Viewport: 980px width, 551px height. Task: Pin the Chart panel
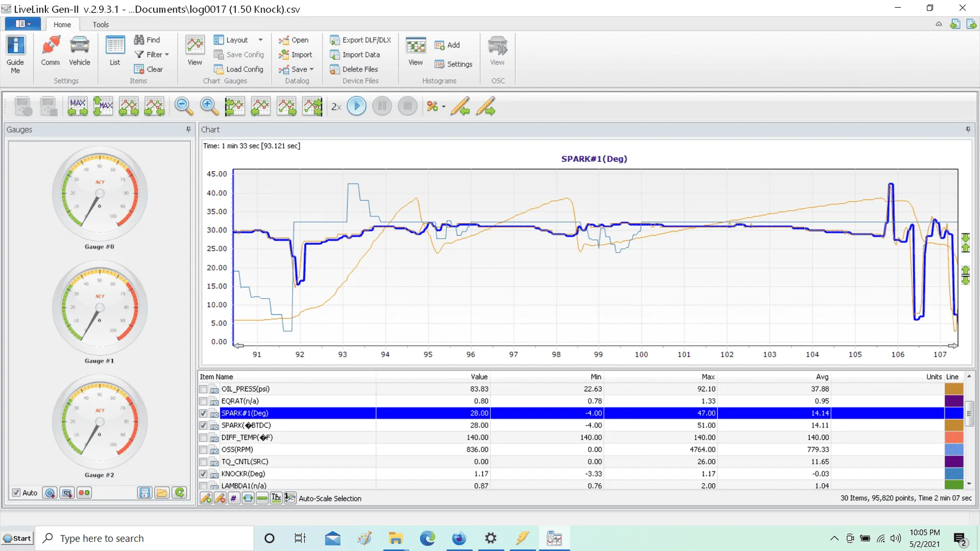click(x=968, y=129)
